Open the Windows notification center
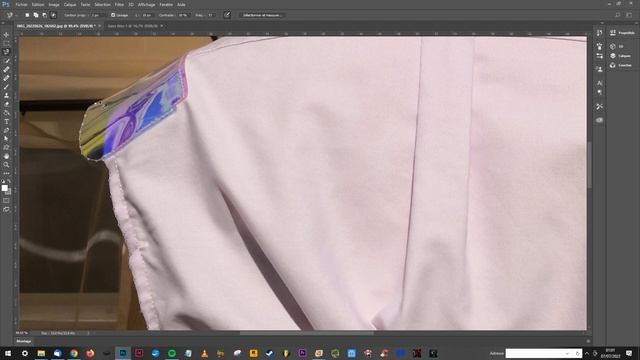640x360 pixels. 629,353
